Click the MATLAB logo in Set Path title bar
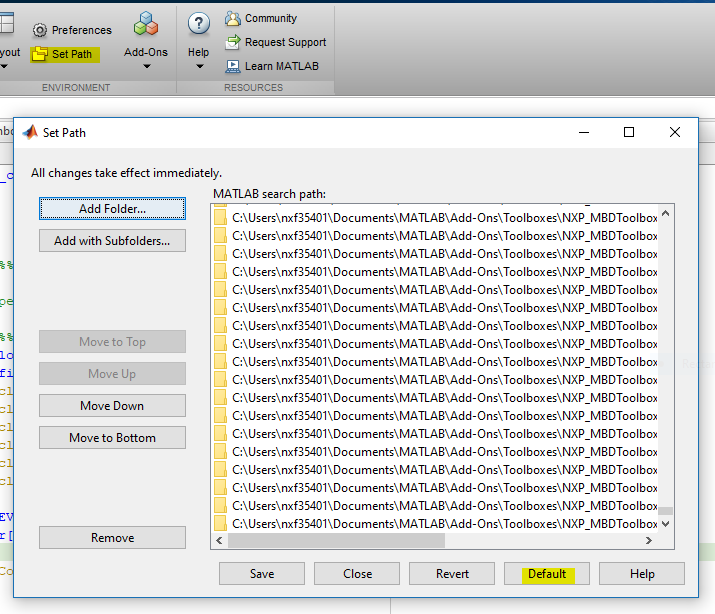 [30, 133]
